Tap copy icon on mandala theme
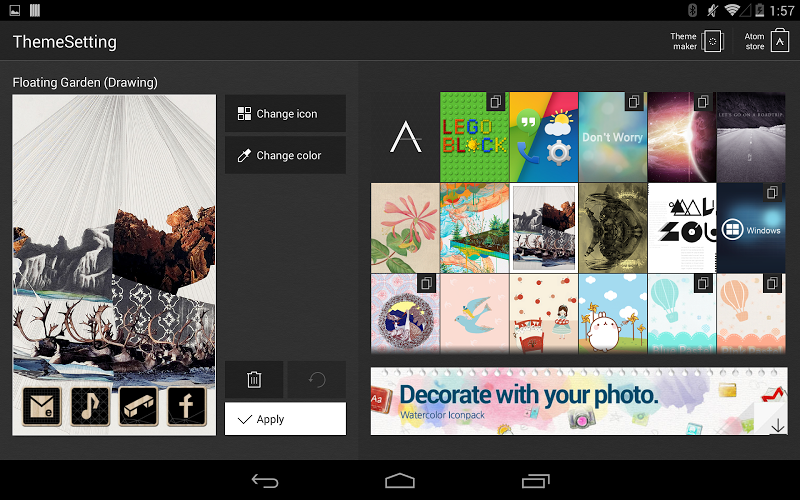Screen dimensions: 800x500 tap(427, 283)
